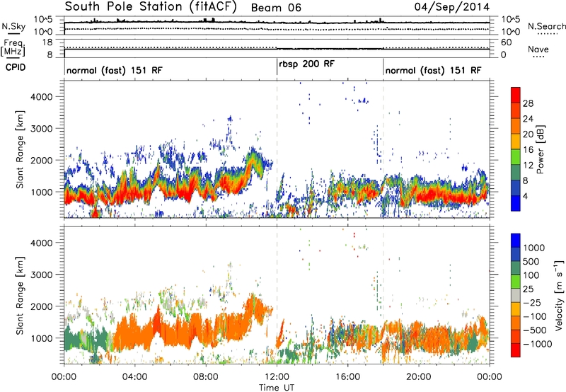Click the '60' Nave axis tick
566x392 pixels.
[x=507, y=42]
